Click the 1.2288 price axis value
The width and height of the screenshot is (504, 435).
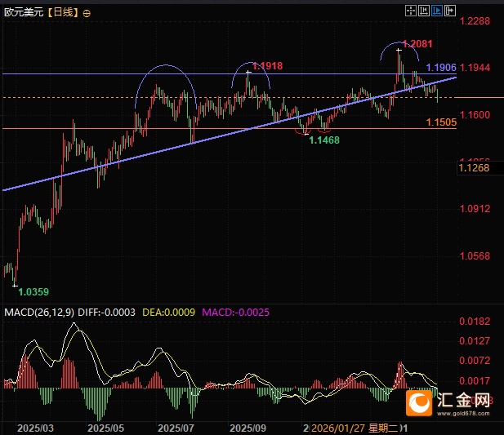point(475,21)
